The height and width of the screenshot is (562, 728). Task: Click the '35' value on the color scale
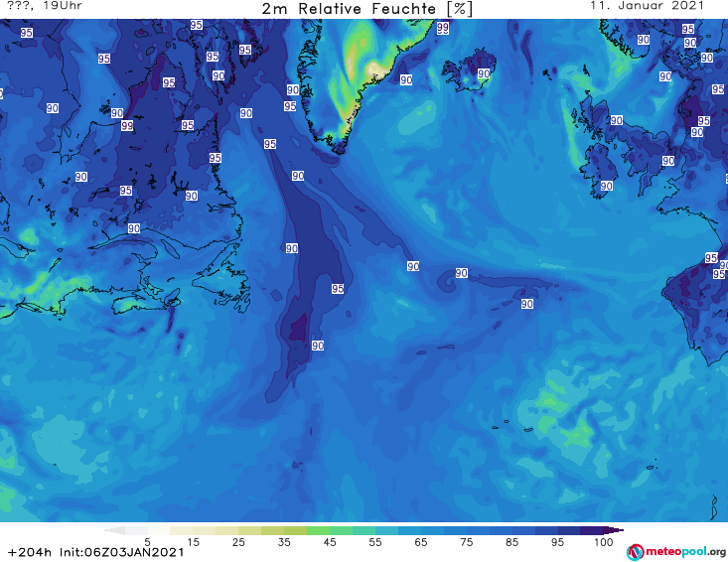(284, 542)
